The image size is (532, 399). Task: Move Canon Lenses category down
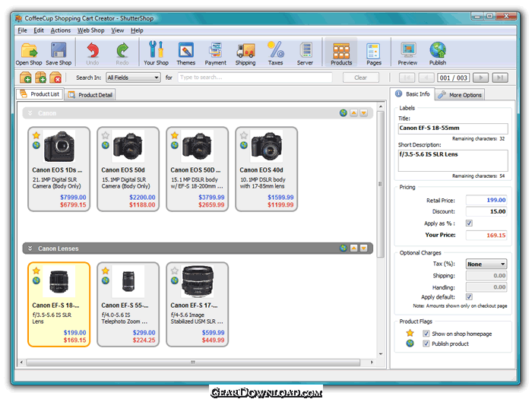click(x=364, y=249)
